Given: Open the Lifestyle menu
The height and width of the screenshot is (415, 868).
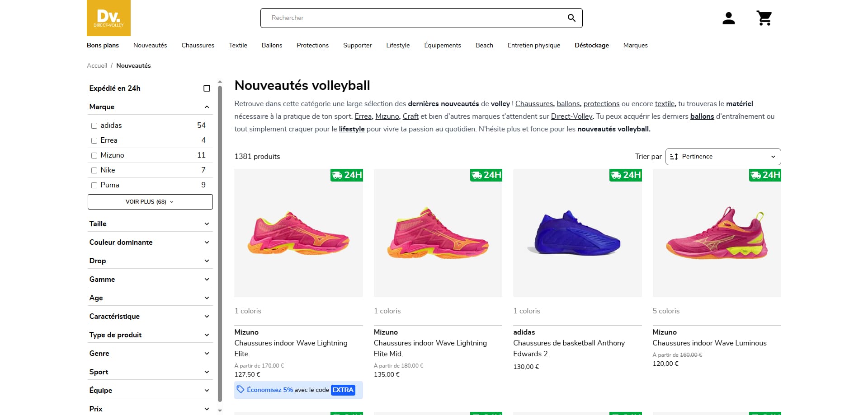Looking at the screenshot, I should tap(398, 45).
